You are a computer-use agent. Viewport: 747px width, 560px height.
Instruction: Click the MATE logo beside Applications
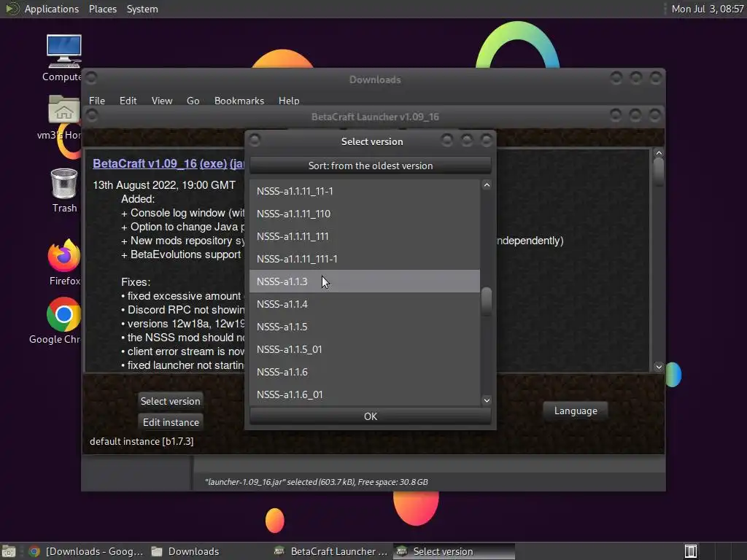tap(12, 9)
